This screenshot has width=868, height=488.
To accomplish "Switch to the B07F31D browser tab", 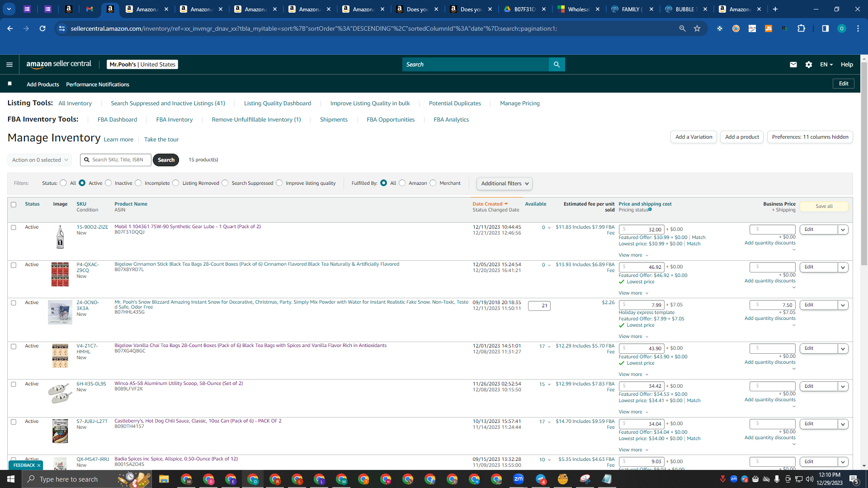I will coord(524,9).
